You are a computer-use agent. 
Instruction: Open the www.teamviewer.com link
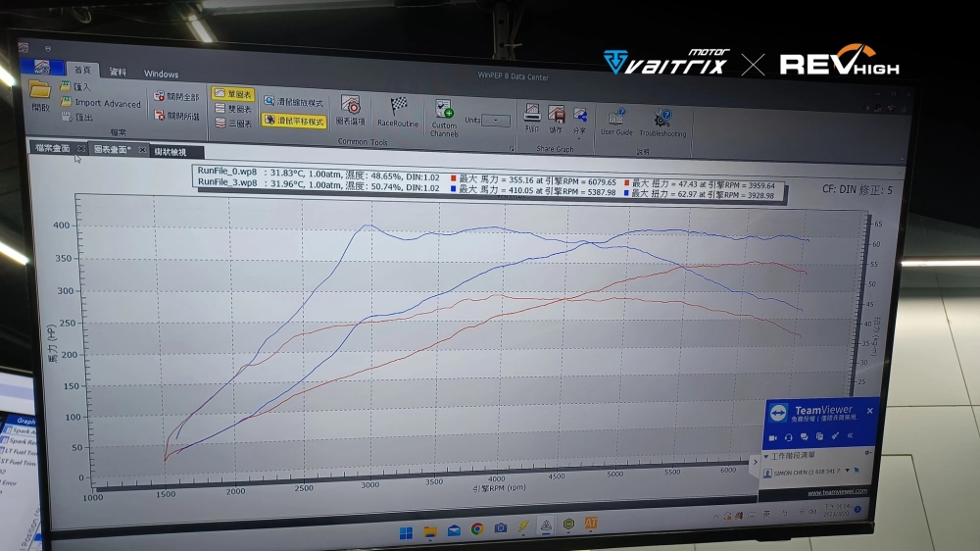(x=837, y=492)
